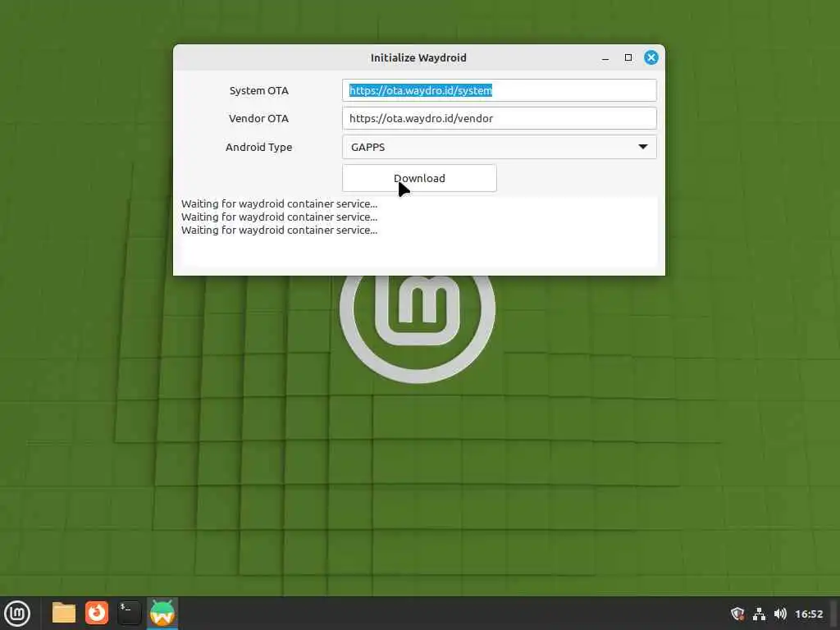Open the network connections tray icon

[759, 614]
